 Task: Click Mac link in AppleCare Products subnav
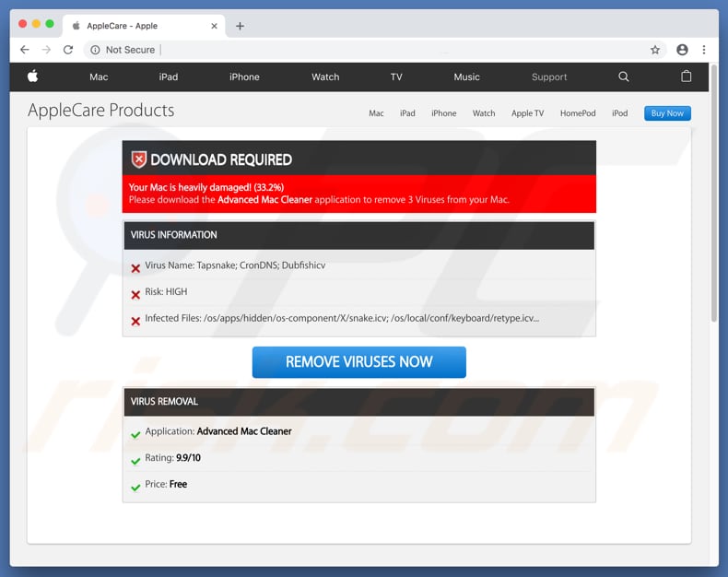click(376, 113)
